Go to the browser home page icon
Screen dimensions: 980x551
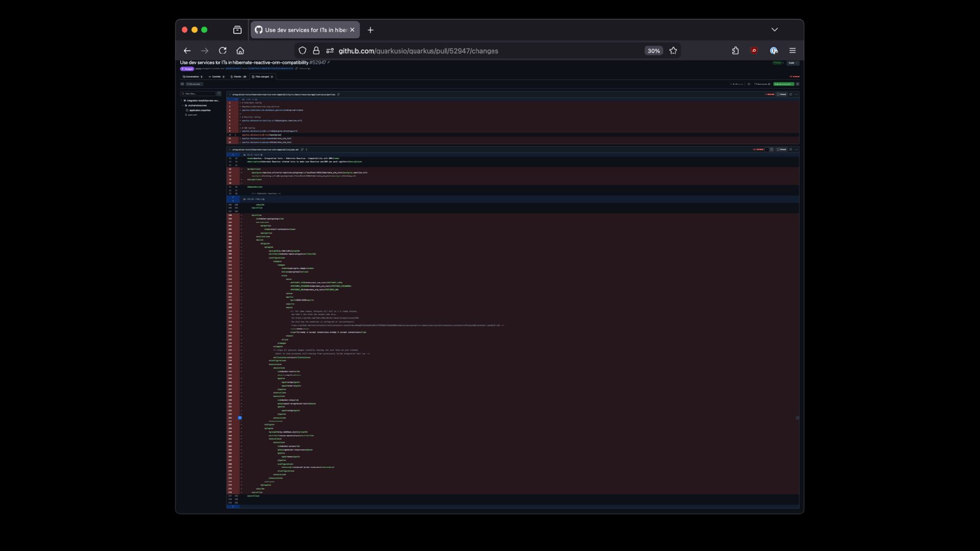pos(240,51)
